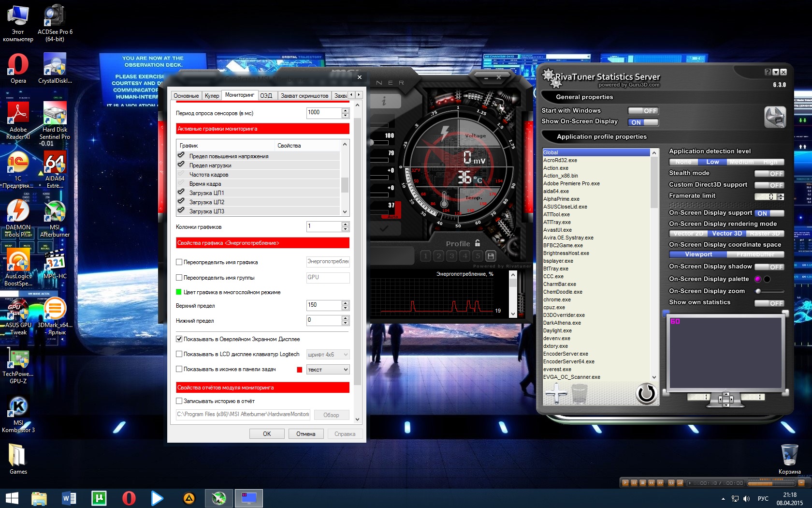This screenshot has width=812, height=508.
Task: Click the Afterburner save profile floppy icon
Action: tap(491, 256)
